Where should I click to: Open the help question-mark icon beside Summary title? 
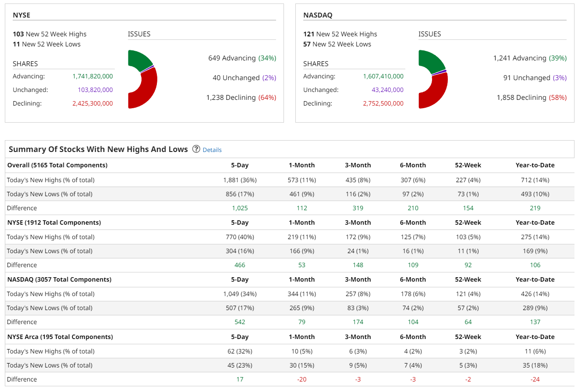point(196,149)
